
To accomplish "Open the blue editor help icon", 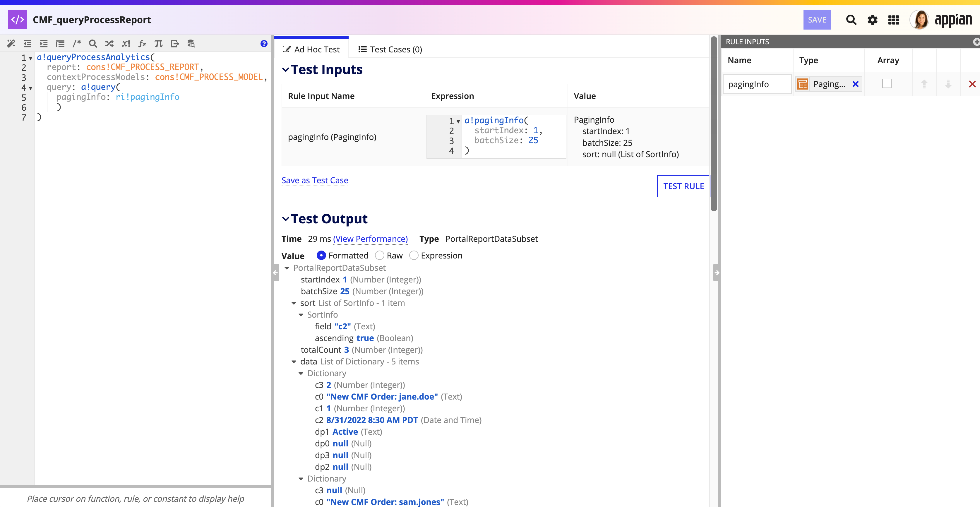I will pos(264,44).
